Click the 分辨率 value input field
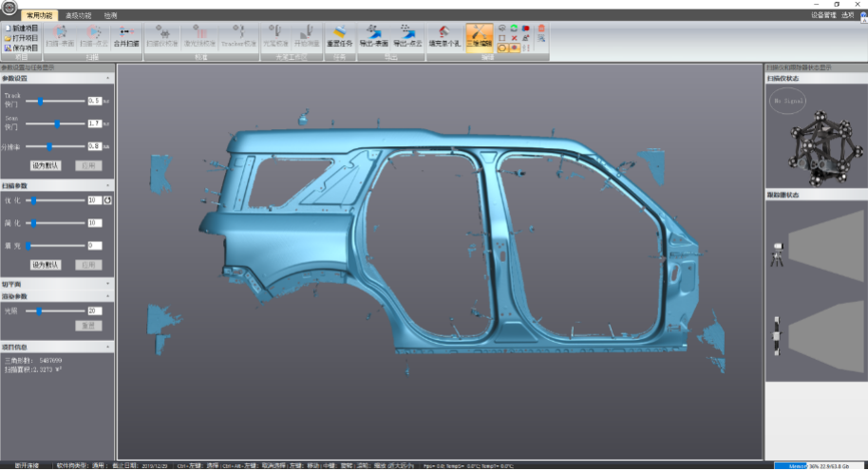Screen dimensions: 868x471 pos(94,146)
